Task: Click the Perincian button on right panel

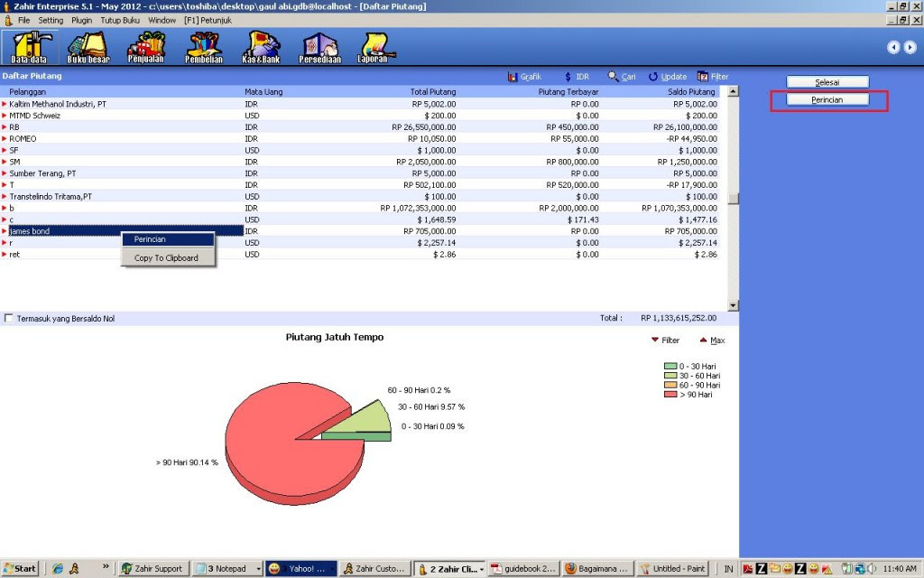Action: coord(827,99)
